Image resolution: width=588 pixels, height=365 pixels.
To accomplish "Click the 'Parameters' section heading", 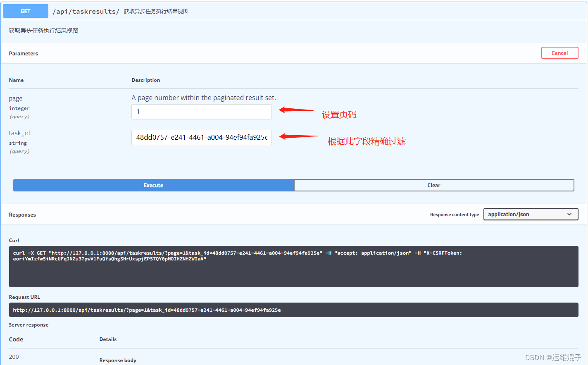I will pos(24,53).
